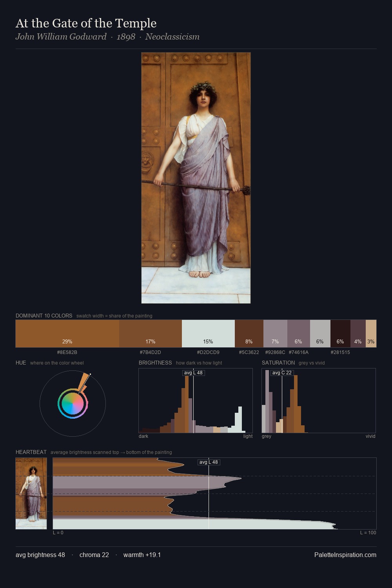Click the HEARTBEAT section heading
This screenshot has height=588, width=392.
click(31, 452)
